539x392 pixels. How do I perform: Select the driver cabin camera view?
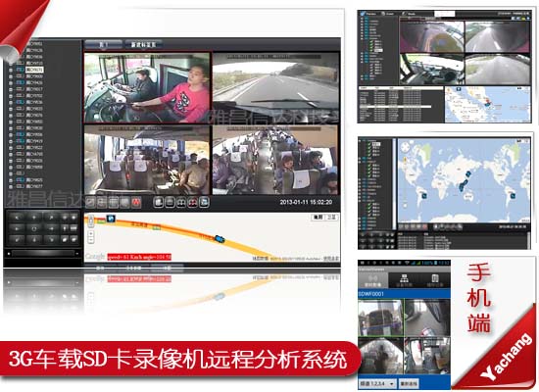click(x=147, y=87)
